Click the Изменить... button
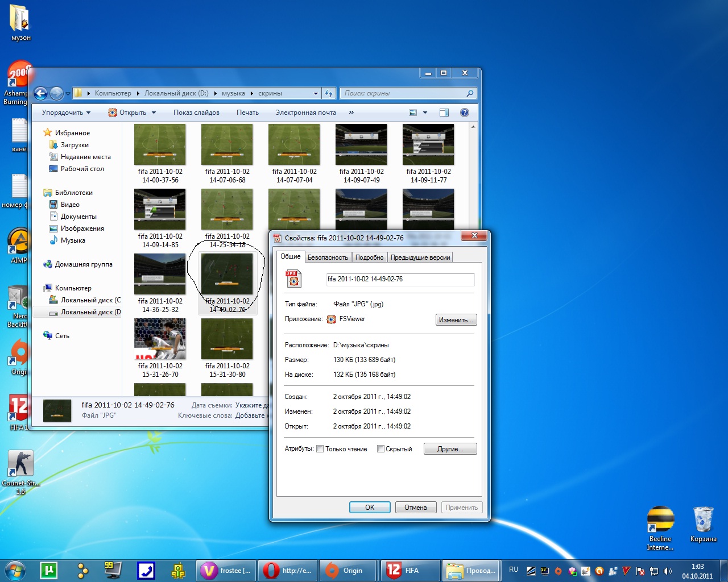728x582 pixels. 456,320
